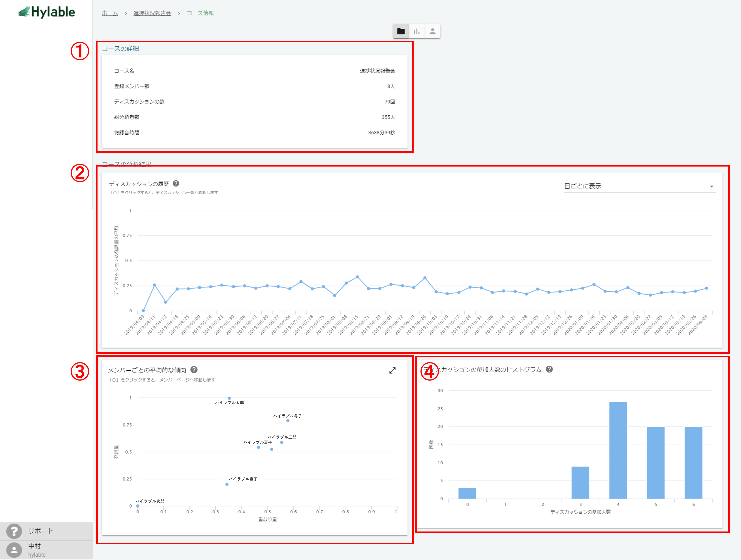Screen dimensions: 741x560
Task: Click help icon beside メンバーごとの平均的な傾向
Action: [194, 370]
